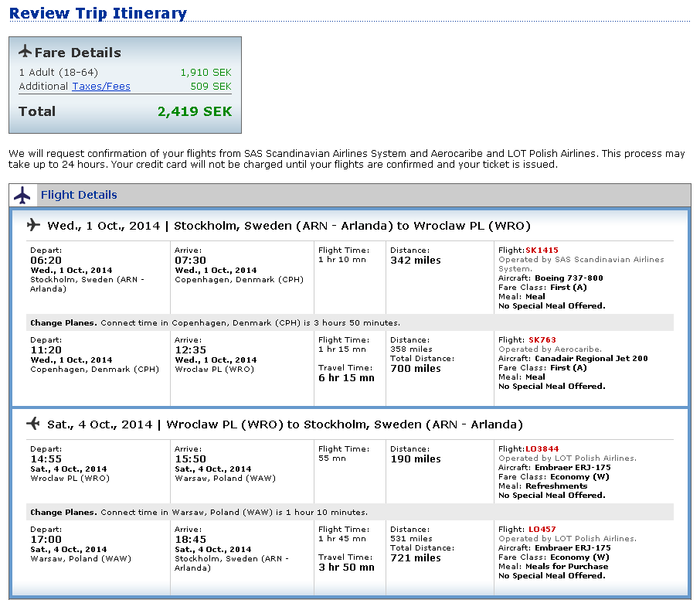700x600 pixels.
Task: Click the airplane icon in Flight Details header
Action: (x=22, y=196)
